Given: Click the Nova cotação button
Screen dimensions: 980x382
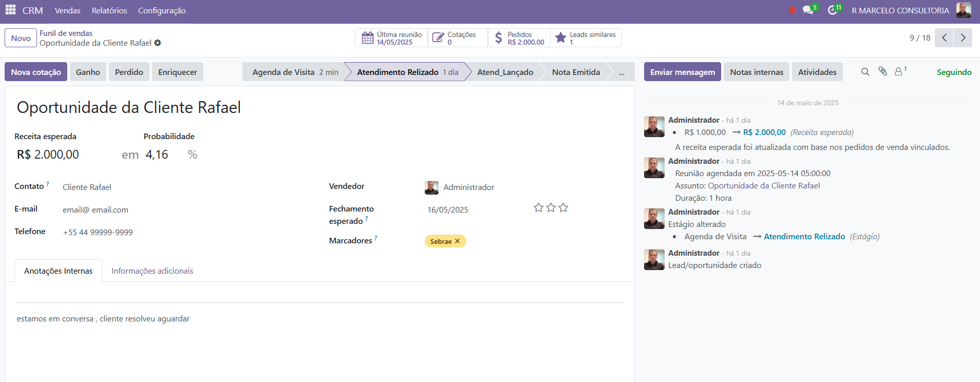Looking at the screenshot, I should click(x=36, y=72).
